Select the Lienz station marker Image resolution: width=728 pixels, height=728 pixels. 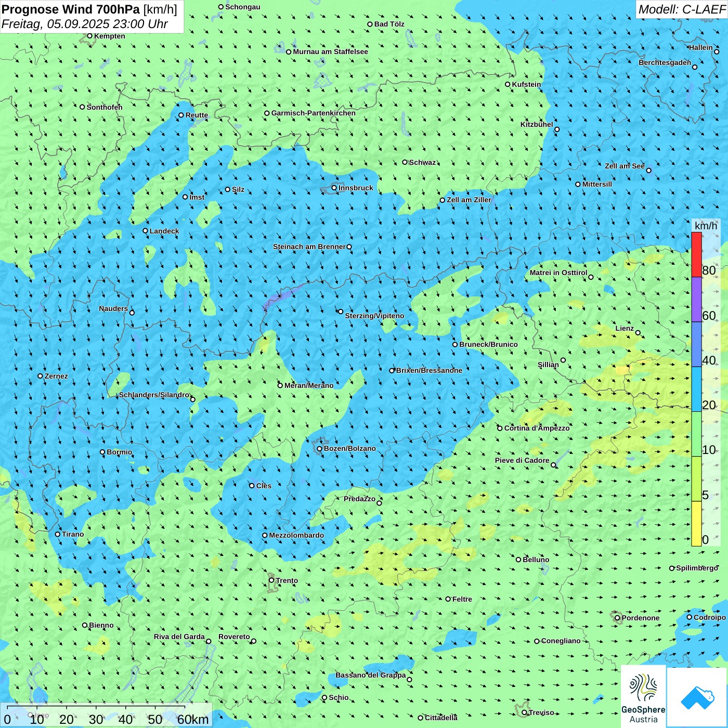[x=638, y=333]
